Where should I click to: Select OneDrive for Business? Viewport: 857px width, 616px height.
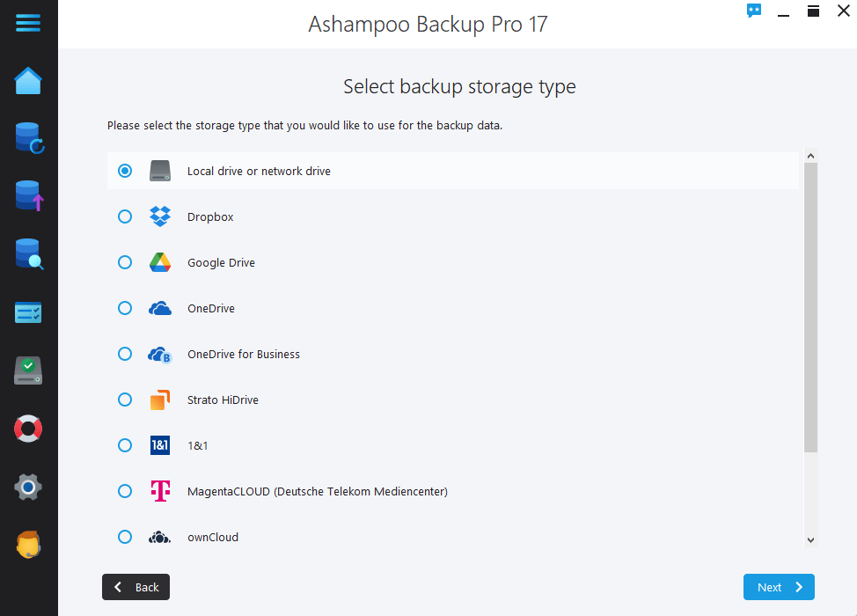124,354
